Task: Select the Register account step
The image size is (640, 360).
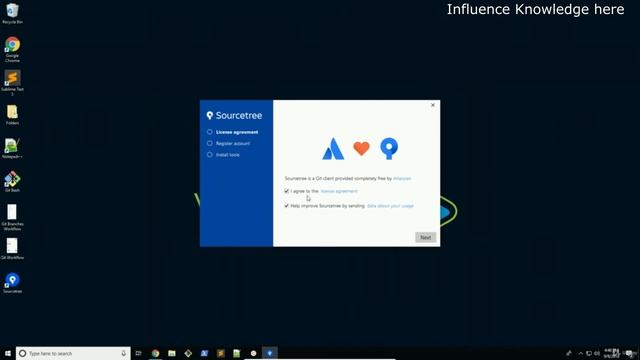Action: [x=229, y=143]
